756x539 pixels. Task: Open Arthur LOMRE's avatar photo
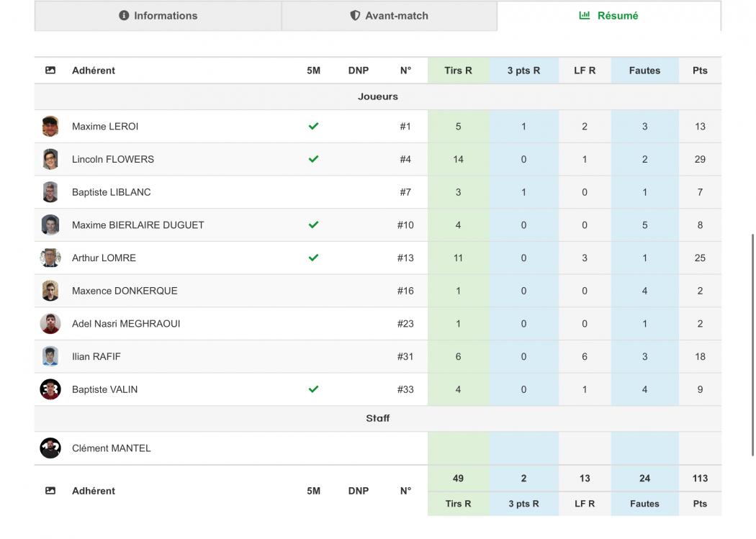[50, 258]
